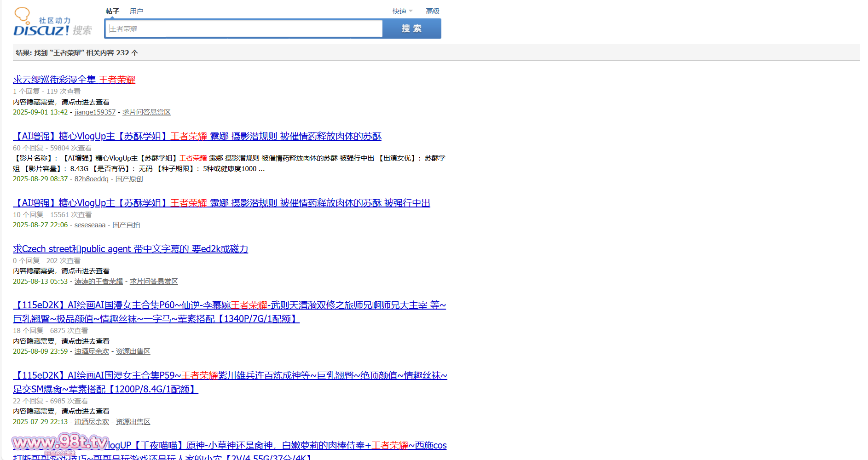This screenshot has width=868, height=460.
Task: Click the text 18 个回复 - 6875 次查看
Action: 50,331
